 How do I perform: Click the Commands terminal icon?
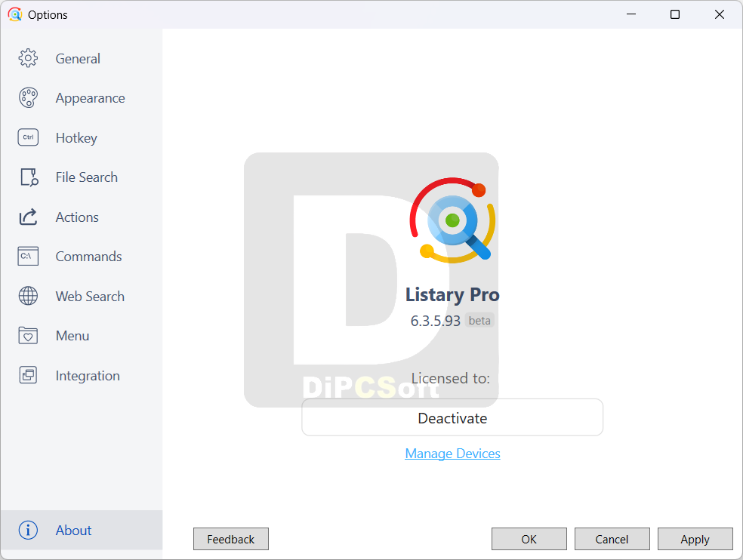click(x=28, y=257)
